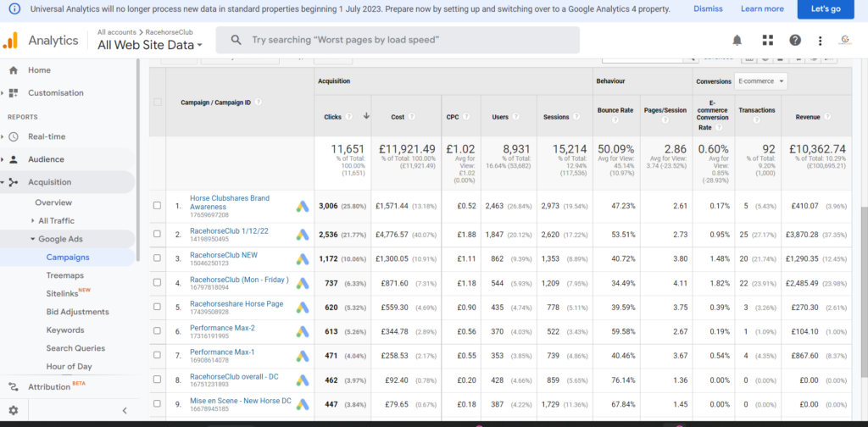
Task: Check the RacehorseClub overall - DC row
Action: pos(157,380)
